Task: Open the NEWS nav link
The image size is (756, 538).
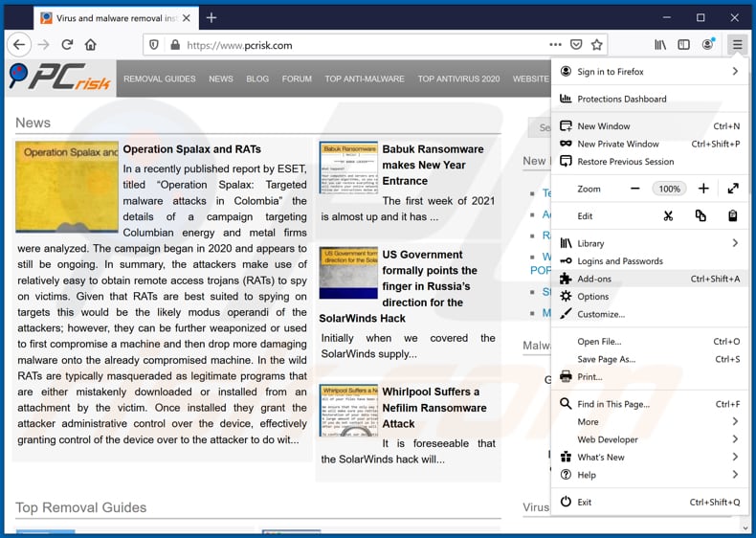Action: point(221,78)
